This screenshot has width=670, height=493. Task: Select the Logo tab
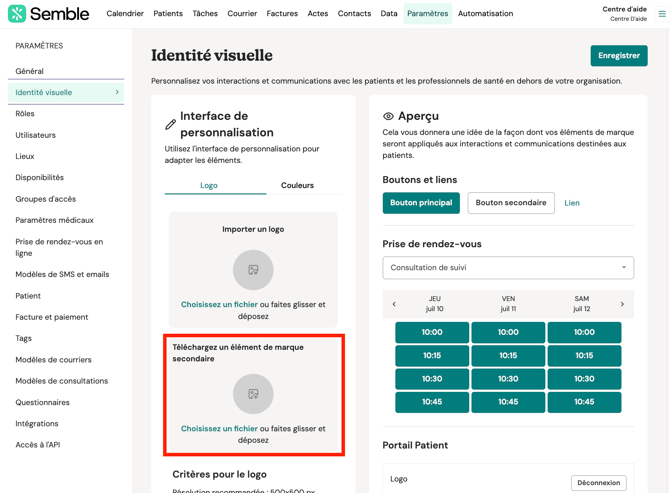pos(209,185)
